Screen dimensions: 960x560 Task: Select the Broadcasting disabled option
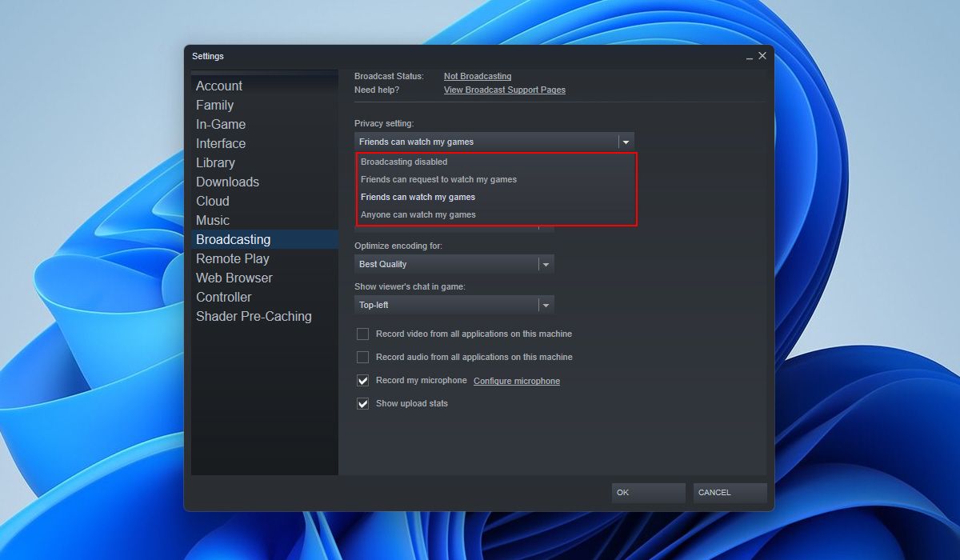coord(404,162)
